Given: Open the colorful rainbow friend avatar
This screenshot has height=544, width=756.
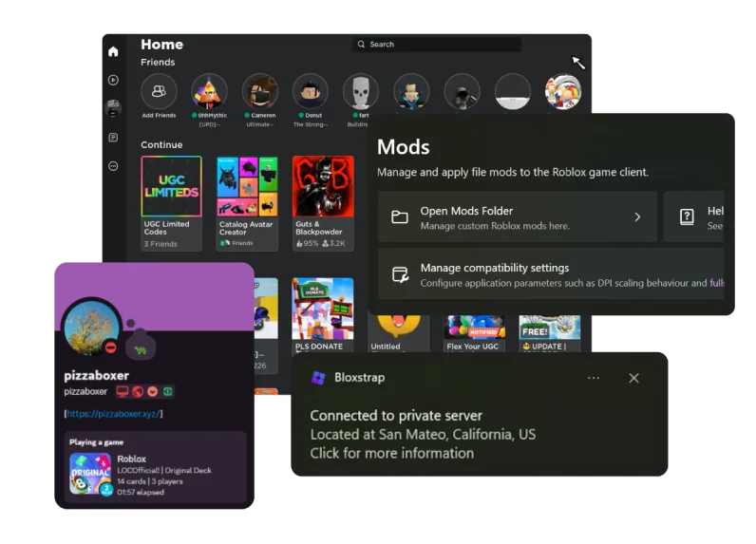Looking at the screenshot, I should (562, 91).
